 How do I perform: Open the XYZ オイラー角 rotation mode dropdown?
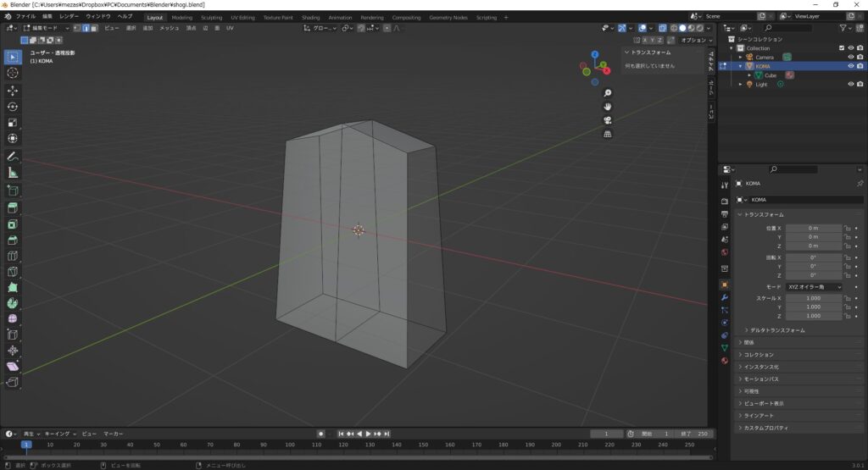(x=815, y=287)
